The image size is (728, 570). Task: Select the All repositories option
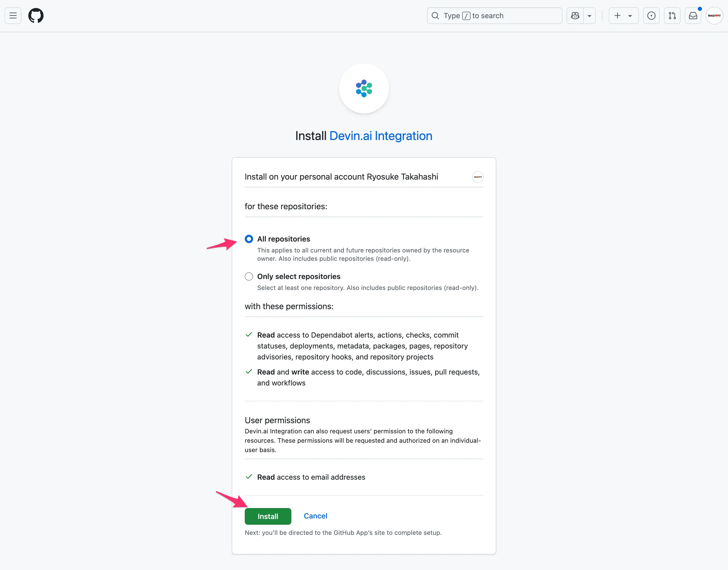pos(249,239)
